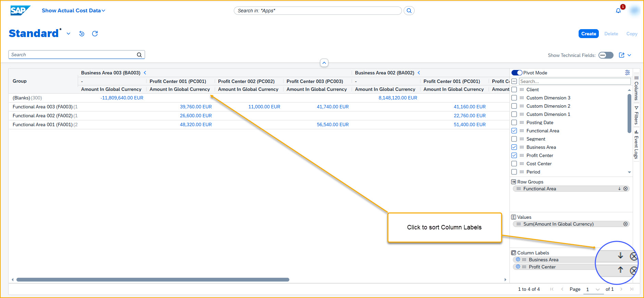Click the export icon beside Show Technical Fields
644x298 pixels.
click(x=622, y=55)
